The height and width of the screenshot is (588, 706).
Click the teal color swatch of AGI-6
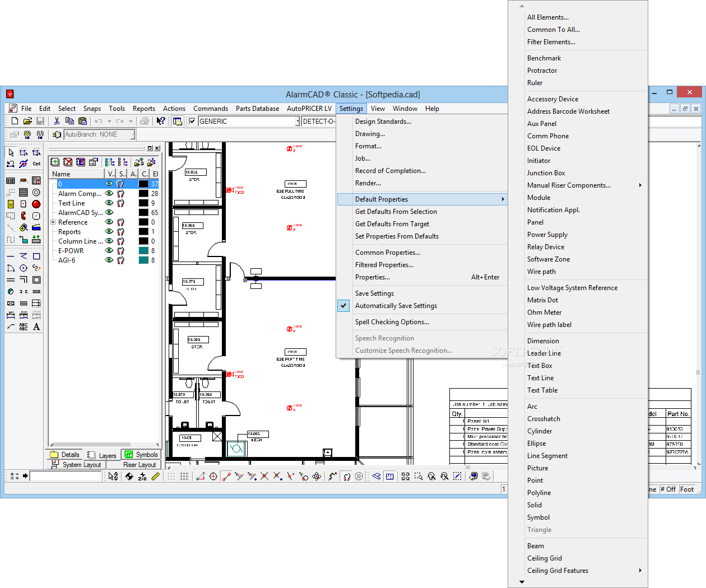[x=143, y=260]
